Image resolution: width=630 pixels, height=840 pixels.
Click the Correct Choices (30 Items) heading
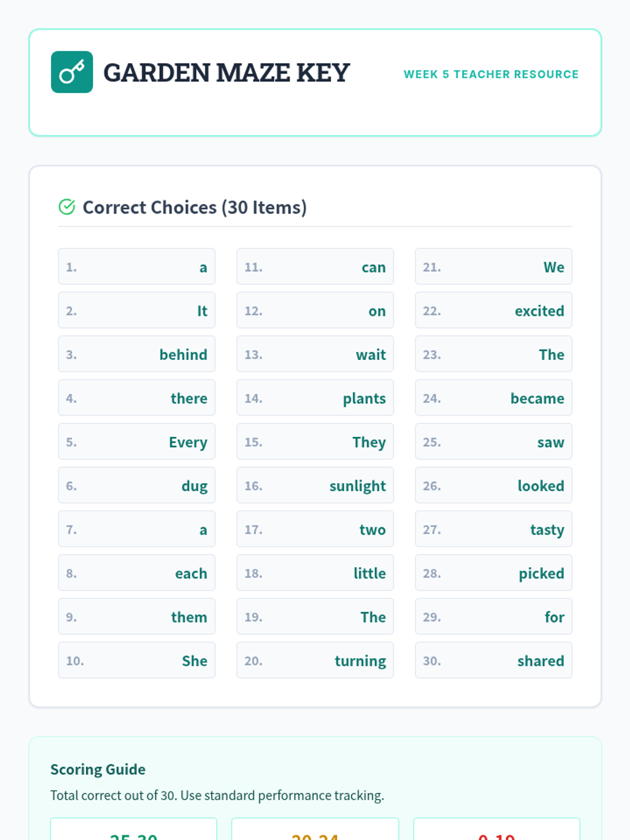point(194,207)
